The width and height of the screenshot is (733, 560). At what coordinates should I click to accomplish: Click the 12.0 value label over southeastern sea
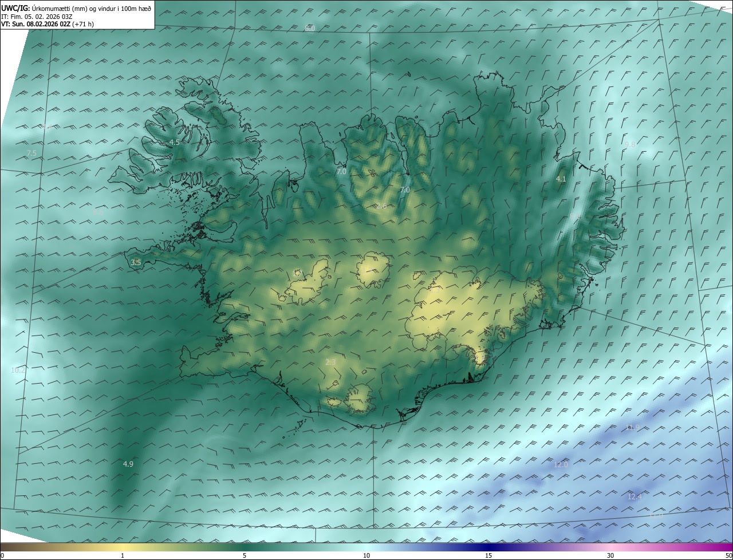561,464
